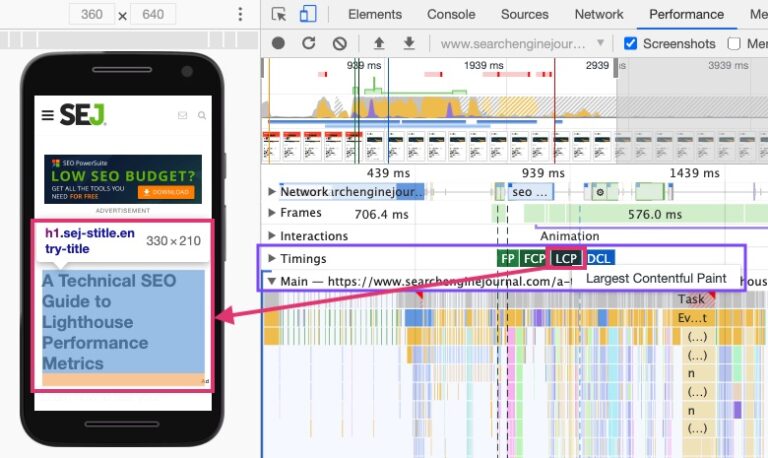The image size is (768, 458).
Task: Uncheck the Screenshots checkbox
Action: tap(630, 44)
